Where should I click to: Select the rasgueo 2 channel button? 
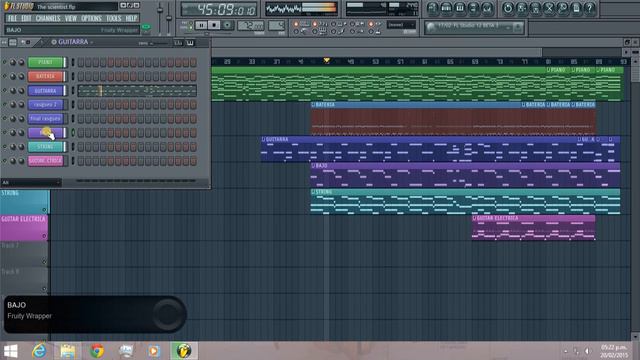[45, 104]
